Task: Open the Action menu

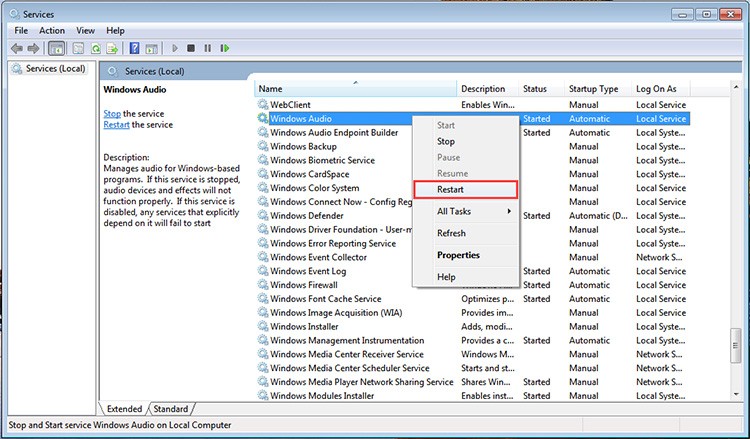Action: click(52, 31)
